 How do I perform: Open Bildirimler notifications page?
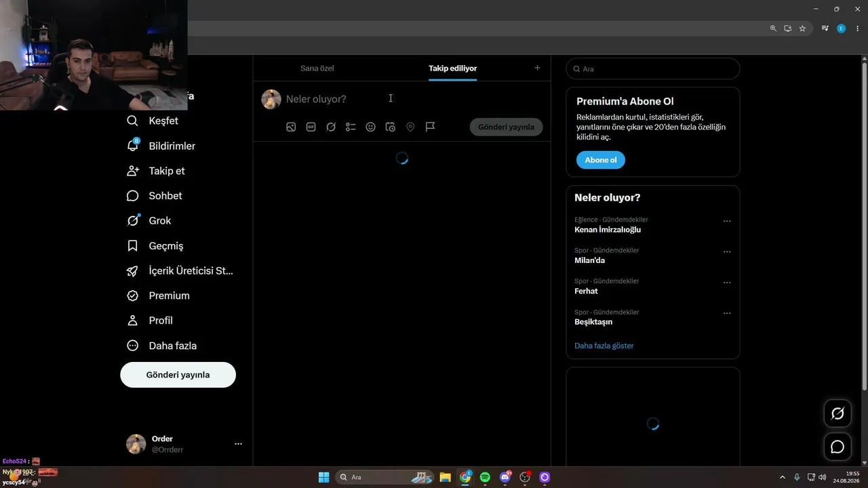click(x=161, y=146)
